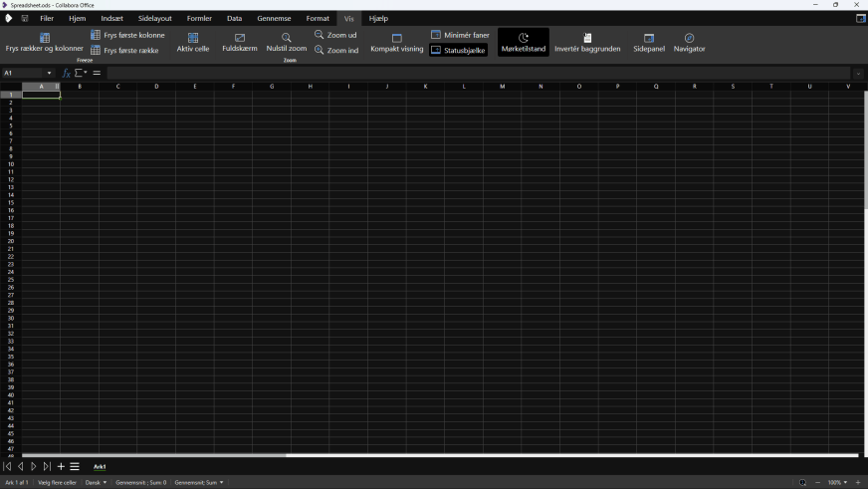
Task: Click Zoom ud in ribbon
Action: click(335, 35)
